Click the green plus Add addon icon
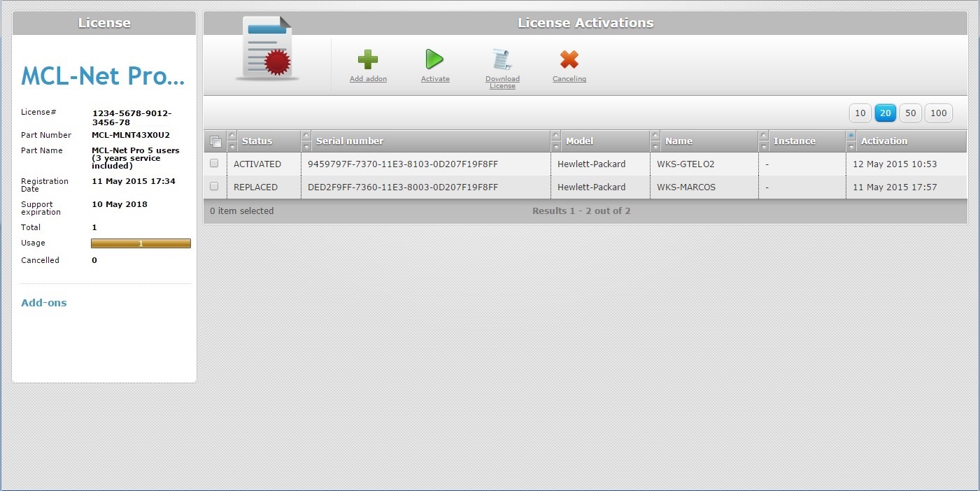Screen dimensions: 980x491 point(368,59)
